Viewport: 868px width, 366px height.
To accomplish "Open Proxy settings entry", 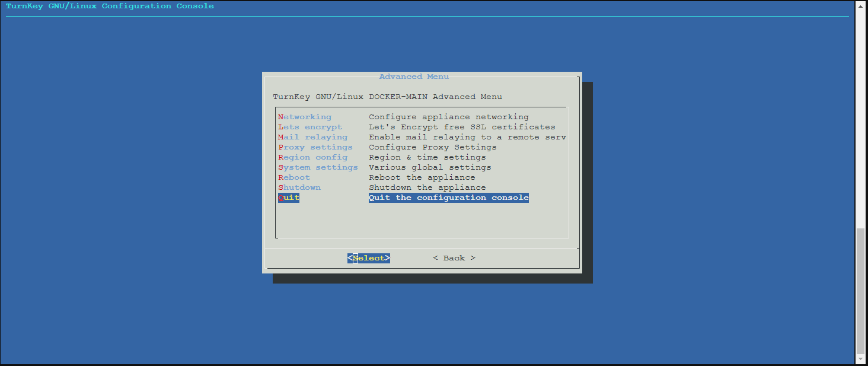I will coord(315,147).
